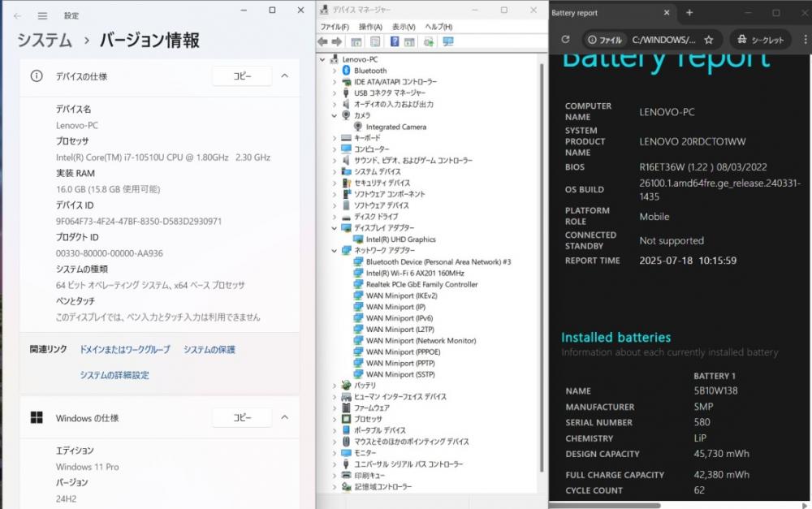Expand the USB コネクタ マネージャー node
Viewport: 812px width, 509px height.
click(334, 93)
